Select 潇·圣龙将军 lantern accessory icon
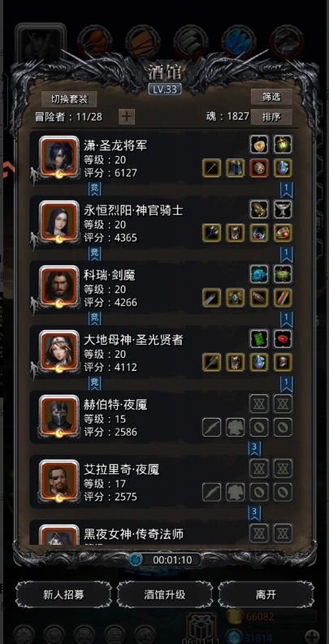Image resolution: width=329 pixels, height=644 pixels. [x=283, y=144]
